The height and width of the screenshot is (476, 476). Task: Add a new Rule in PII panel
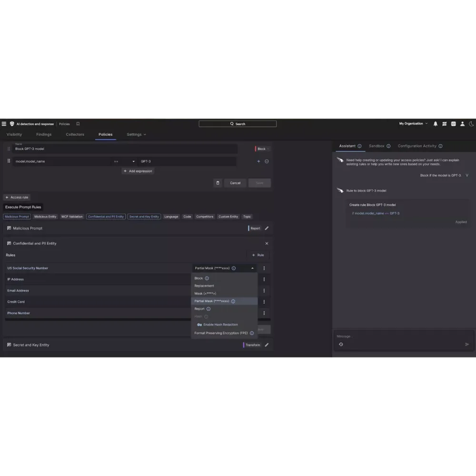tap(258, 255)
